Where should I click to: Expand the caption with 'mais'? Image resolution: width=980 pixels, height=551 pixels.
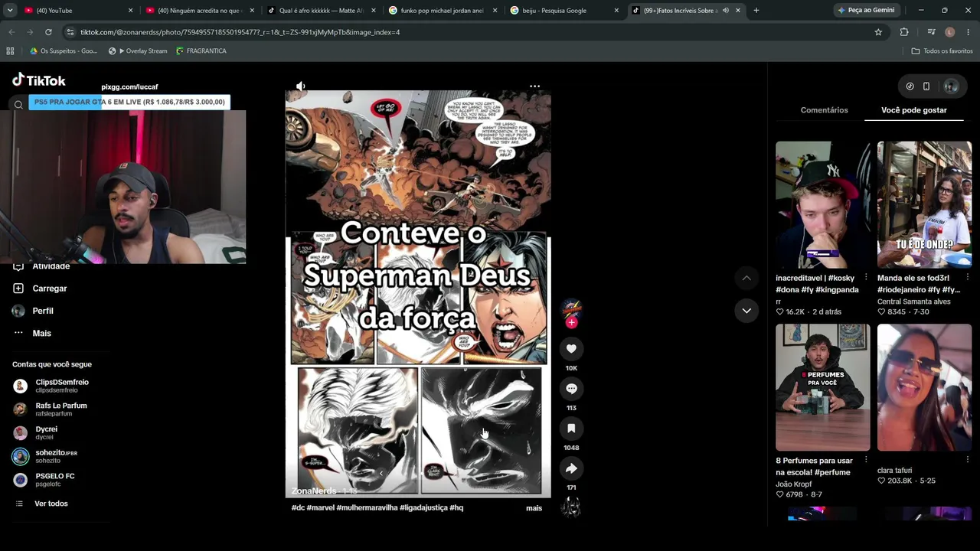point(534,508)
